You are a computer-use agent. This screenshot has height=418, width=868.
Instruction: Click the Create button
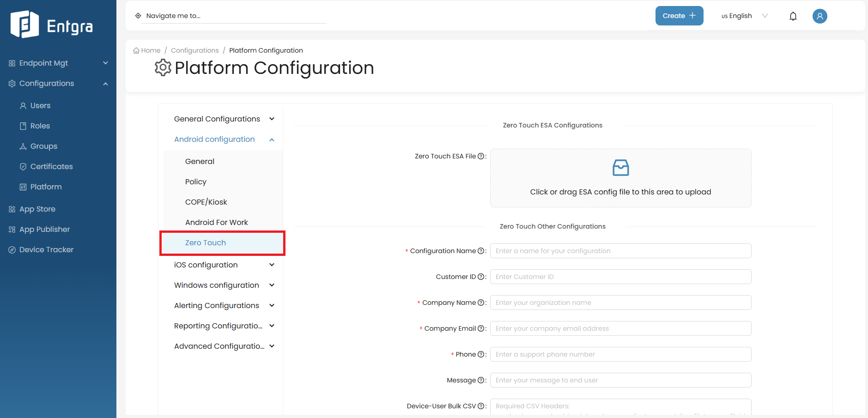(679, 16)
